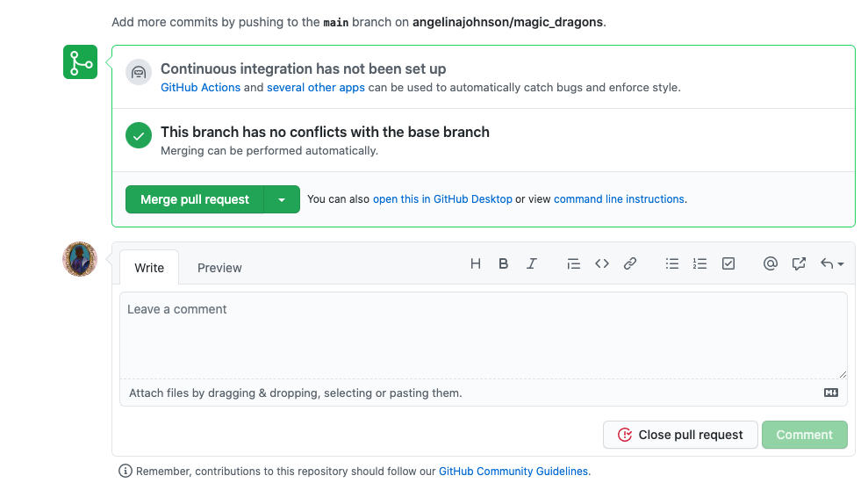Apply italic formatting in comment toolbar
This screenshot has height=490, width=868.
532,263
